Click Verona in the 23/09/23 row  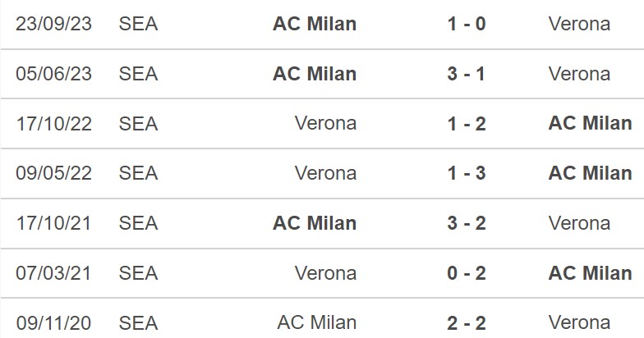579,24
